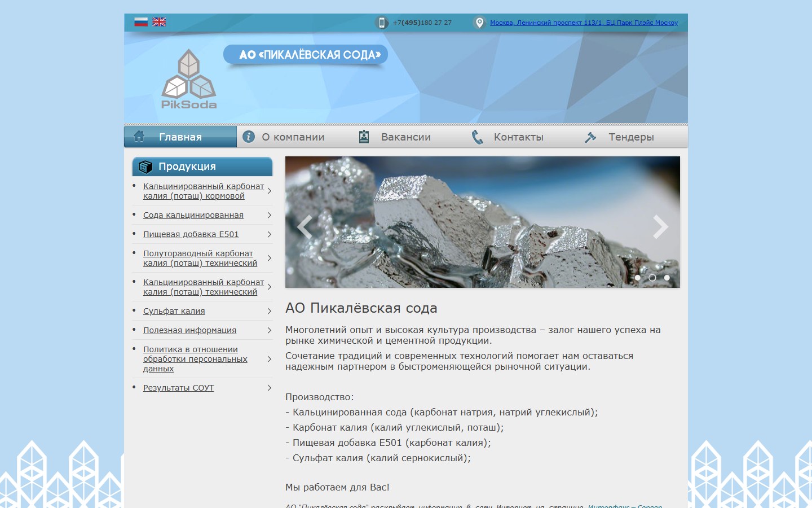
Task: Open Кальцинированный карбонат калия технический link
Action: [204, 287]
